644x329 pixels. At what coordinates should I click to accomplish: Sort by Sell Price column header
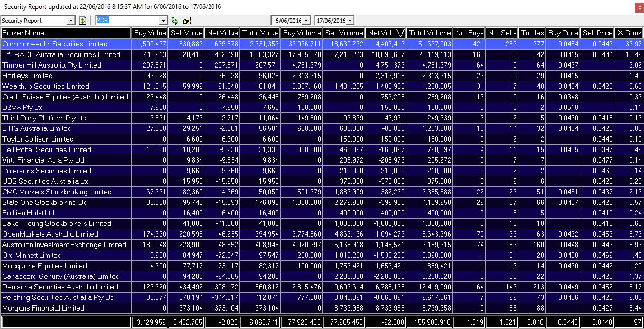[x=598, y=33]
